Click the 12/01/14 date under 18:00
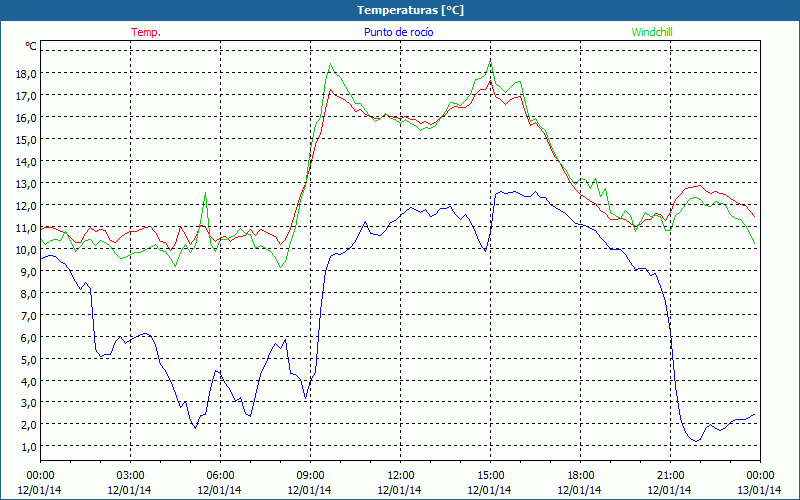This screenshot has height=500, width=800. pos(580,490)
